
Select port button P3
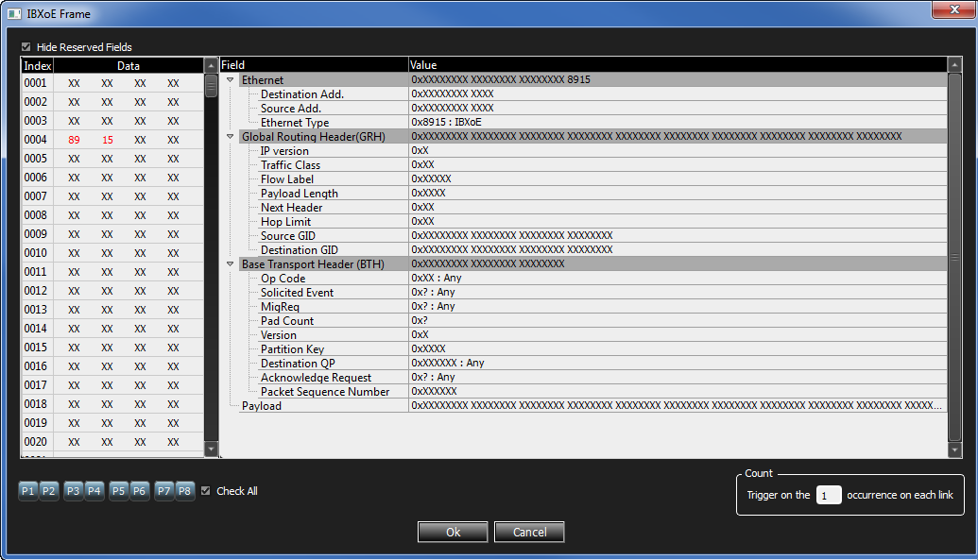(73, 491)
